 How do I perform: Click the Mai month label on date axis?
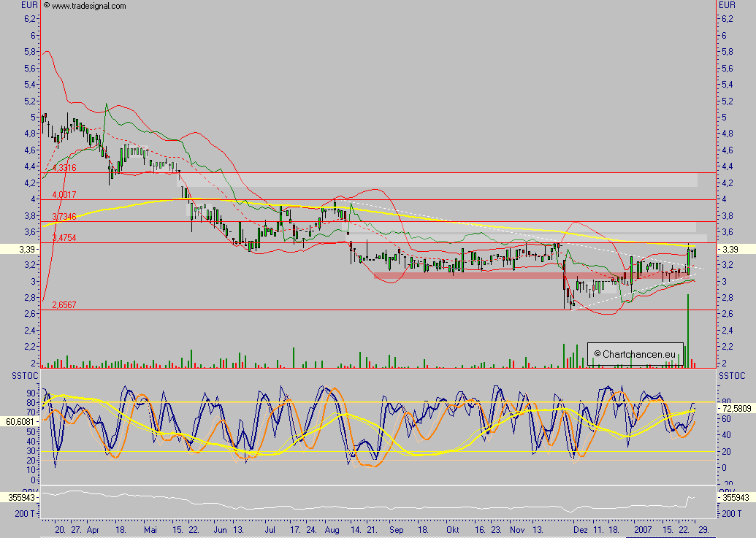[150, 530]
